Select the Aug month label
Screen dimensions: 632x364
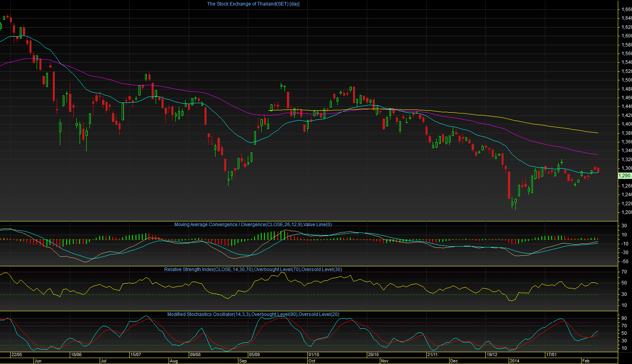(174, 361)
